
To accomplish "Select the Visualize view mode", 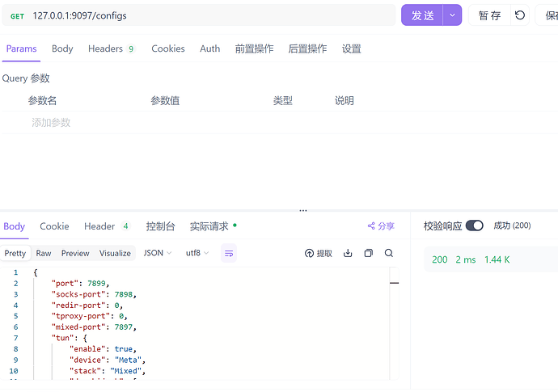I will pyautogui.click(x=115, y=253).
